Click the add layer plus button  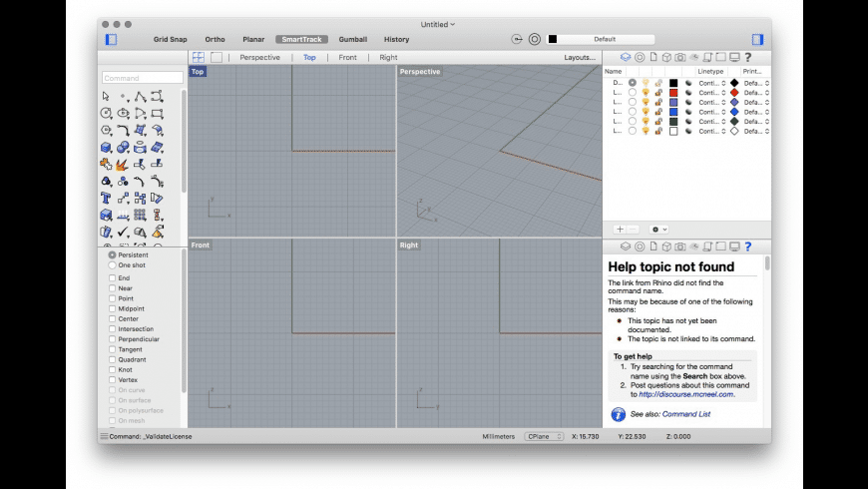tap(620, 229)
